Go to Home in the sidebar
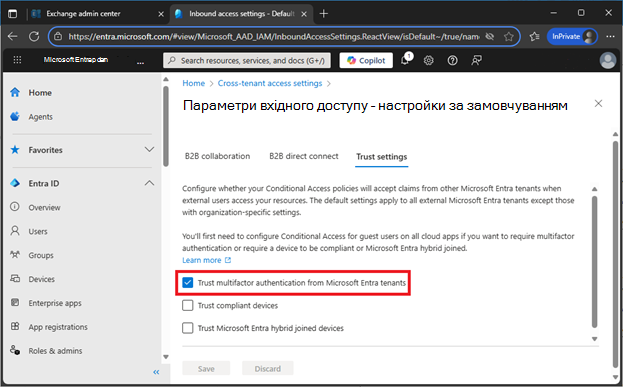This screenshot has width=623, height=388. [40, 93]
